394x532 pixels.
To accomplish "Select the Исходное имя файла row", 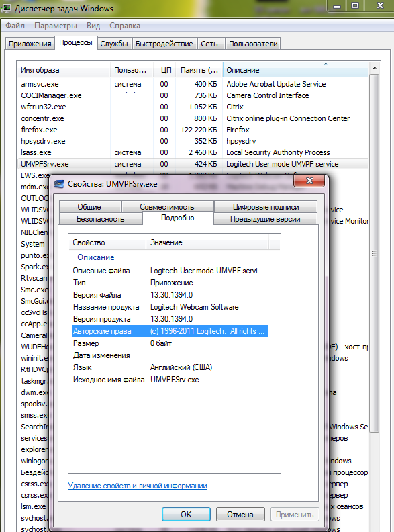I will point(170,380).
